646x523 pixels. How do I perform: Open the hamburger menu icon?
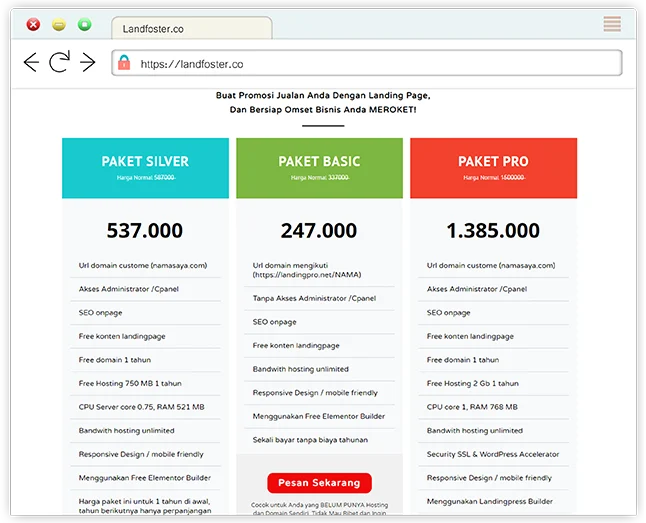coord(612,24)
